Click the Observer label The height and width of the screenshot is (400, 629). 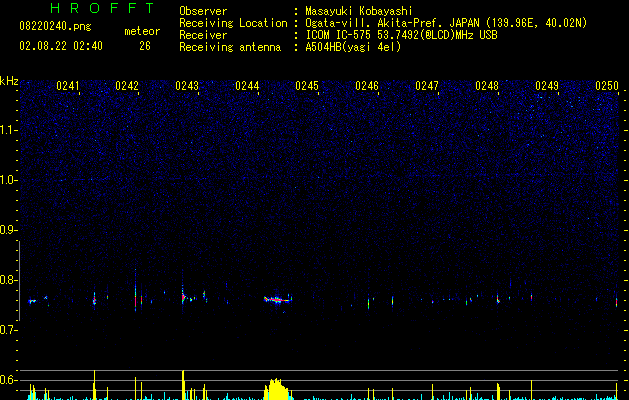pos(203,11)
